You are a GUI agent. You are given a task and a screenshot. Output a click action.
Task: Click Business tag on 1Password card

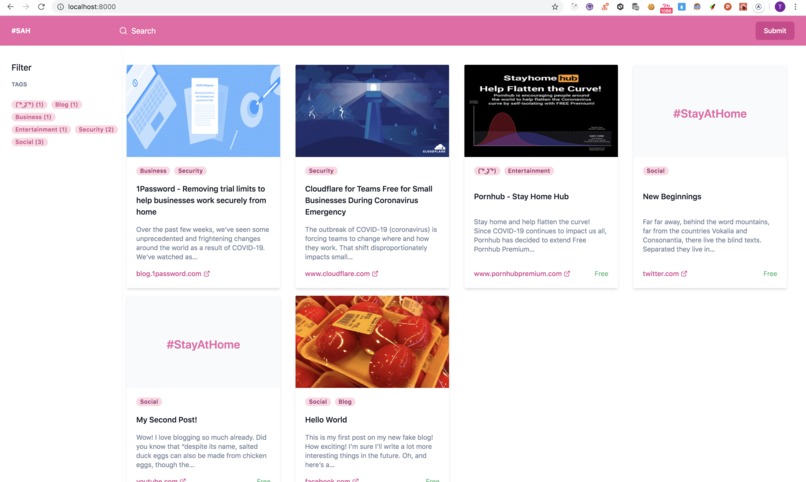click(x=153, y=171)
